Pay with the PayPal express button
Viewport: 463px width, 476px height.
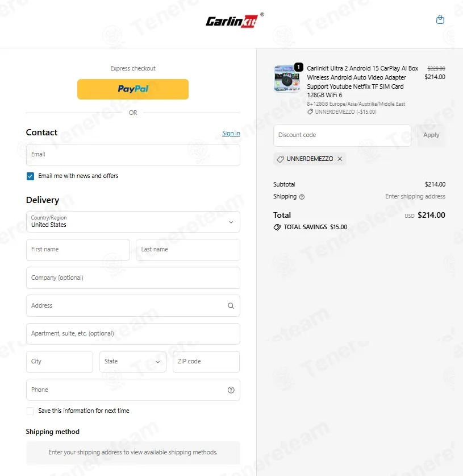click(x=133, y=89)
